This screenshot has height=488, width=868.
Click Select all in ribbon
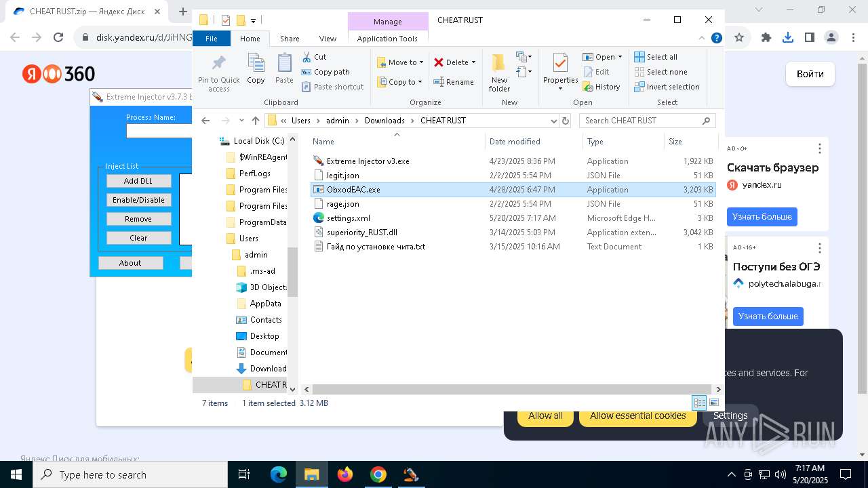(656, 57)
